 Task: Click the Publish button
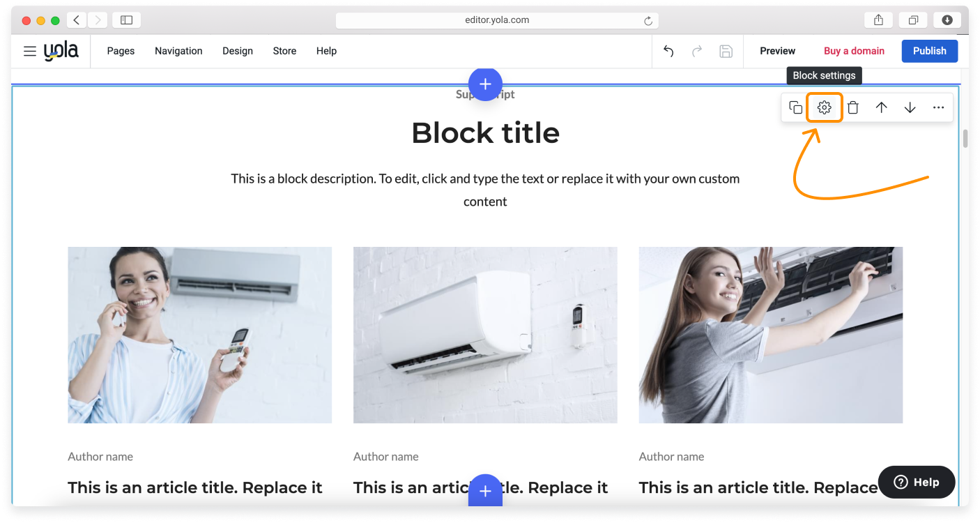click(929, 51)
